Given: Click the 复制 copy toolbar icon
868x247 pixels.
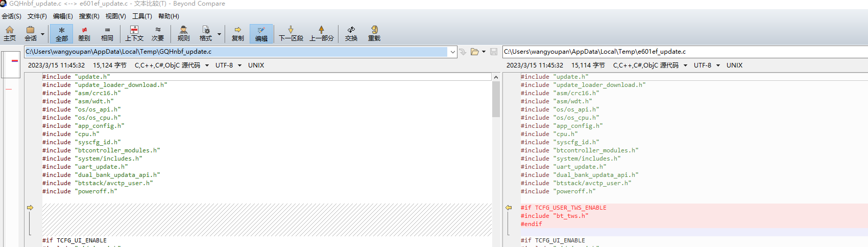Looking at the screenshot, I should pyautogui.click(x=238, y=33).
